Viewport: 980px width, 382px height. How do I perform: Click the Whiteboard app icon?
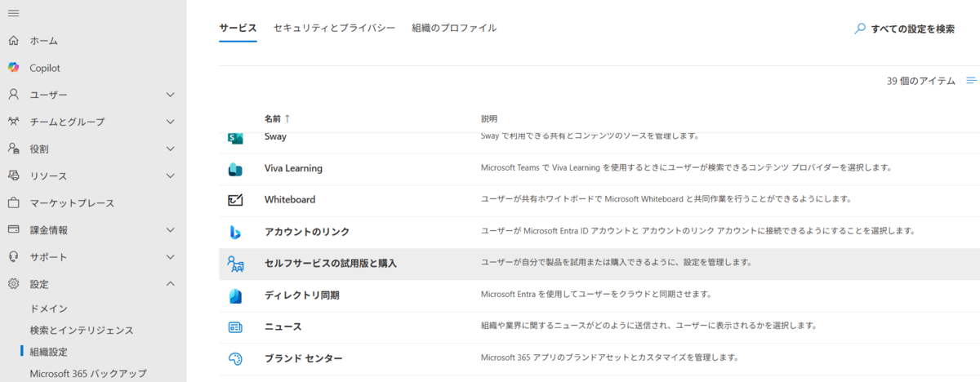coord(235,200)
